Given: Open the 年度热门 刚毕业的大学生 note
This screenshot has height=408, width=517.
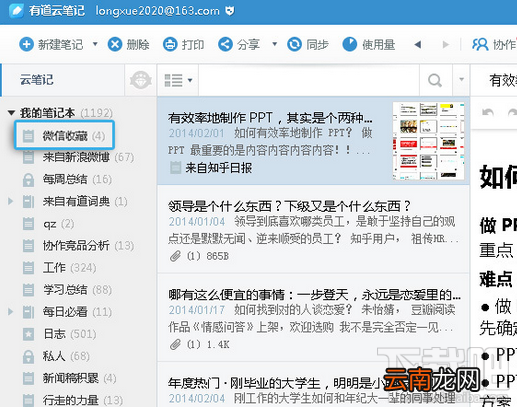Looking at the screenshot, I should [313, 385].
